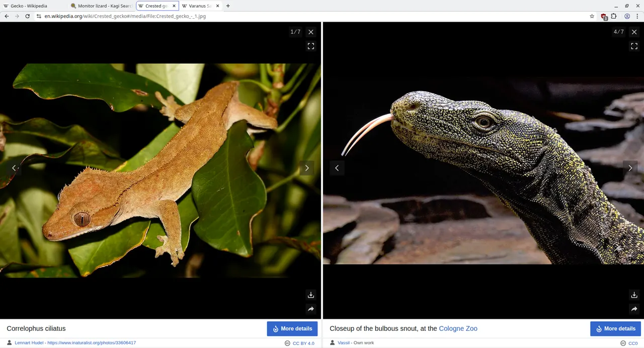The height and width of the screenshot is (348, 644).
Task: Go to next image in gecko viewer
Action: [x=307, y=168]
